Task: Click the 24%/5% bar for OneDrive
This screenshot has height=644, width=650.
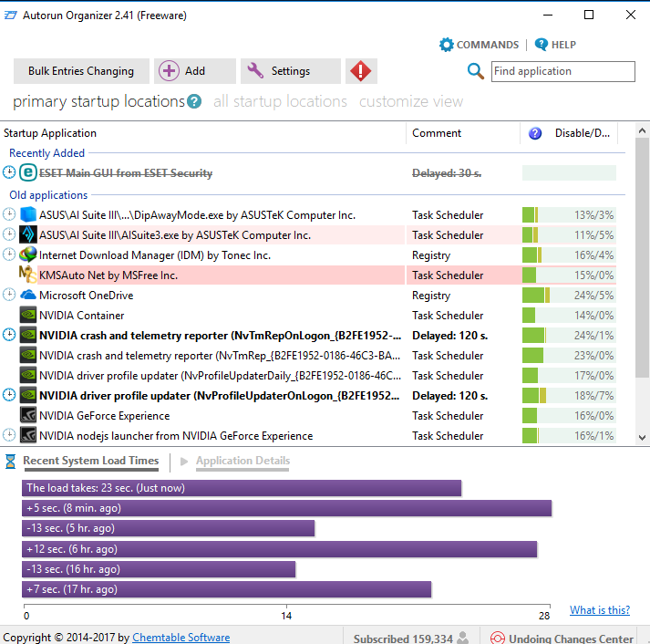Action: click(569, 296)
